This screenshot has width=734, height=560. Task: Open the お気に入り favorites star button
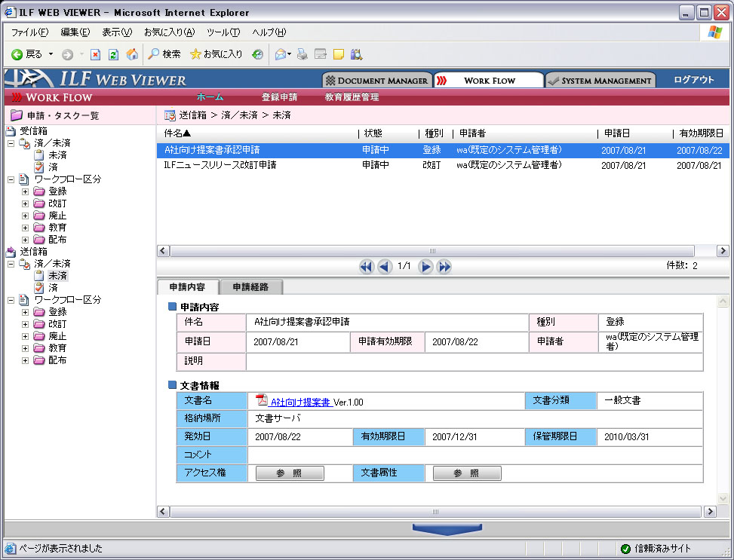click(x=216, y=54)
